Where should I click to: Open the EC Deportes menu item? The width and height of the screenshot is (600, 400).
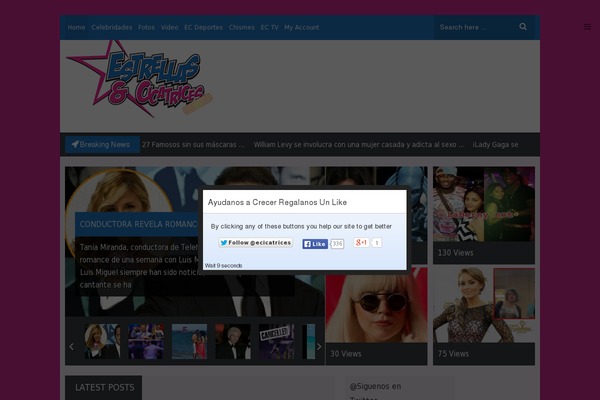(x=204, y=28)
